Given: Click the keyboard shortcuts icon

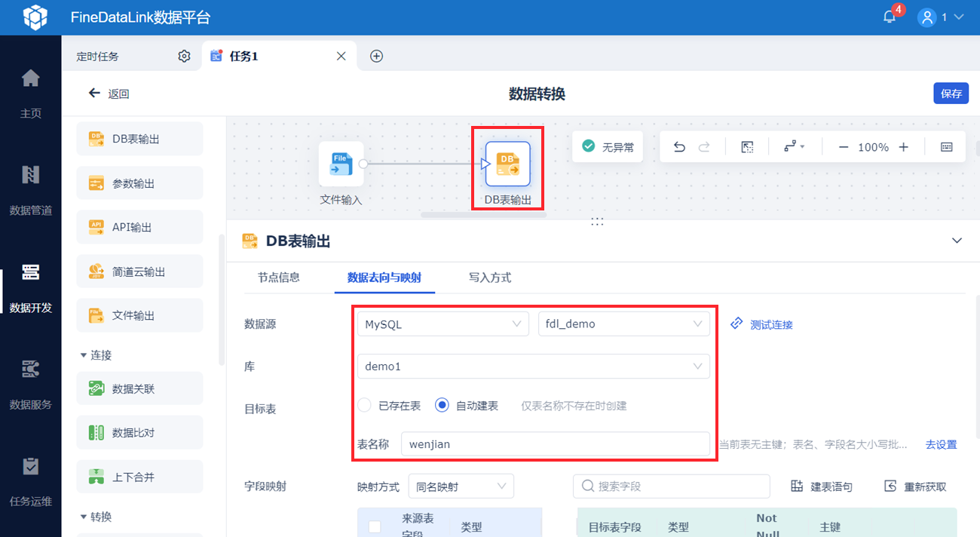Looking at the screenshot, I should pos(947,147).
